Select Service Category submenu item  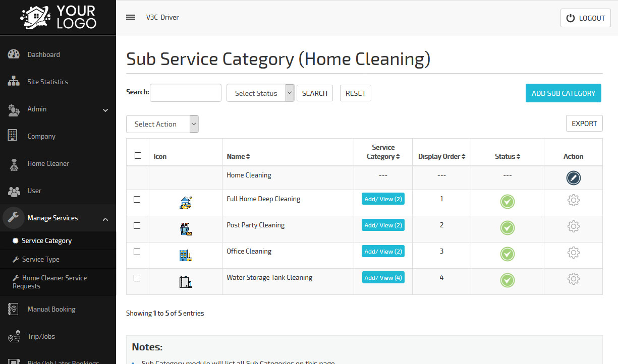(x=58, y=240)
